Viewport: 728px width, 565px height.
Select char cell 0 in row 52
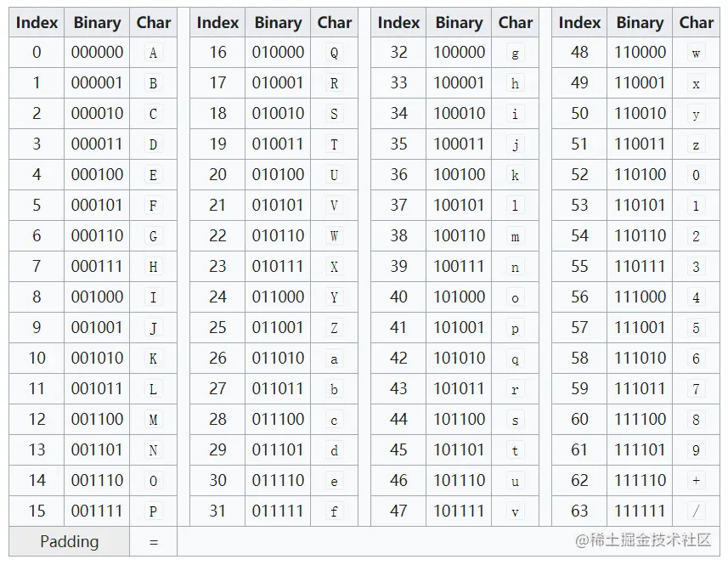[696, 175]
